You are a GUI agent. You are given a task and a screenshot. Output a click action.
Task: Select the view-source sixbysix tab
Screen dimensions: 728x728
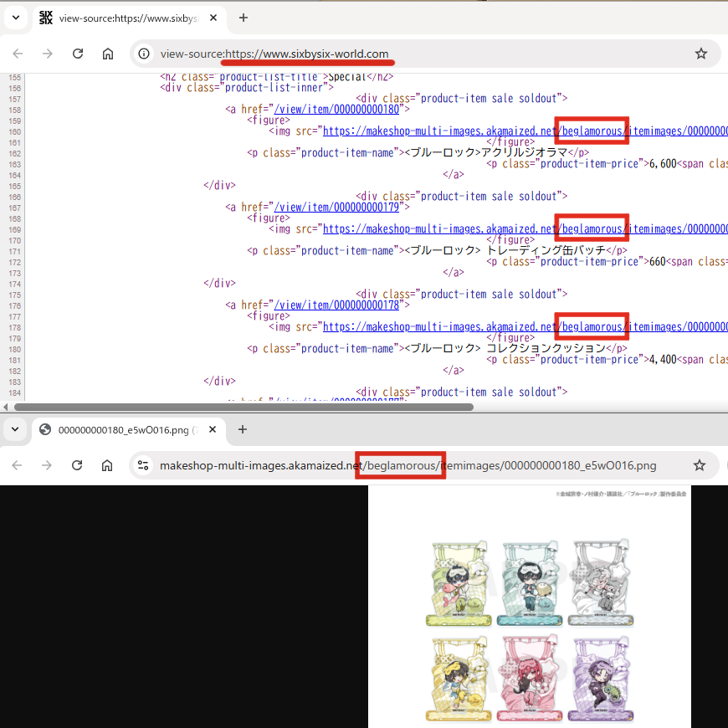click(129, 18)
